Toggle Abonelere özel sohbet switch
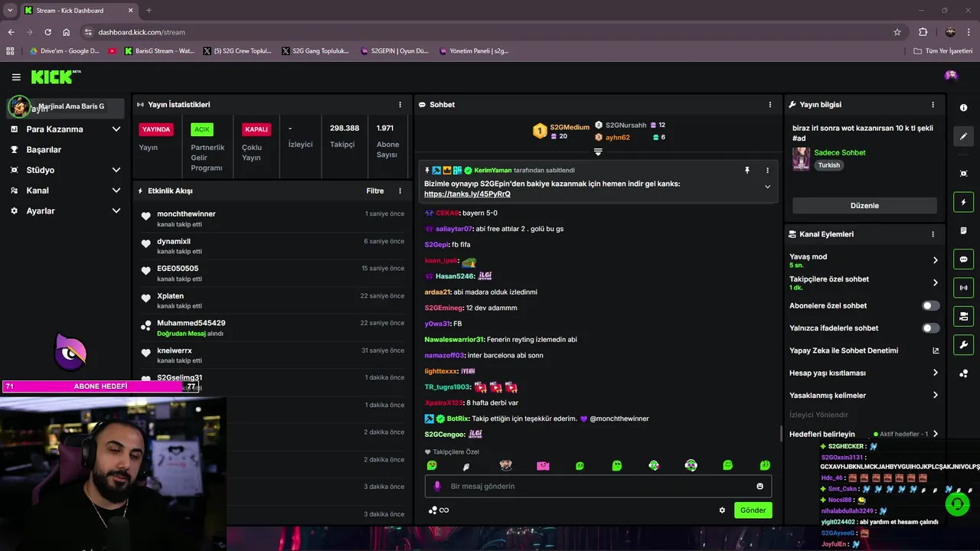The height and width of the screenshot is (551, 980). (930, 305)
